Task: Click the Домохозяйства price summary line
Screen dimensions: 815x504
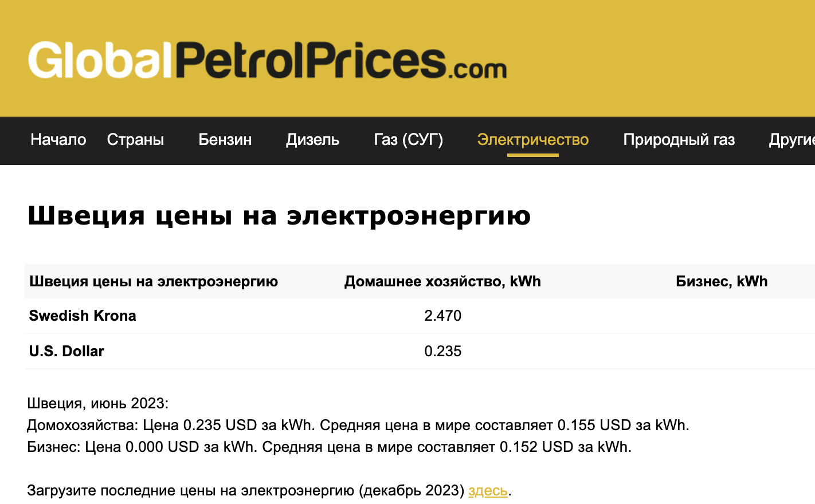Action: [x=358, y=425]
